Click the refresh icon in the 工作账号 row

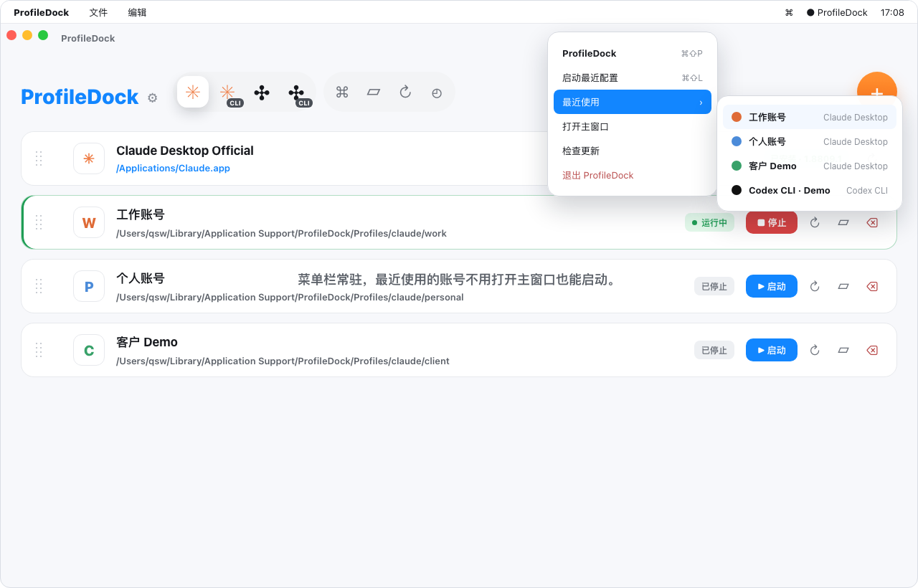(815, 222)
